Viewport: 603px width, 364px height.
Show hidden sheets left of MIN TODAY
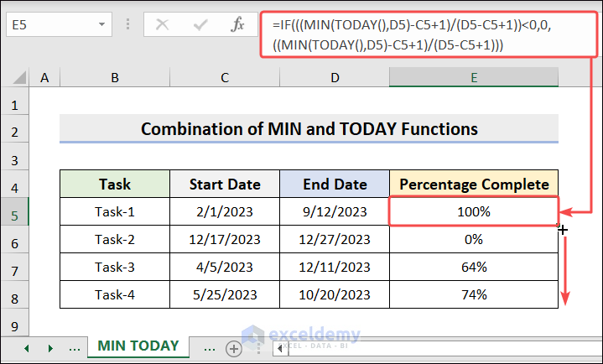pyautogui.click(x=74, y=346)
